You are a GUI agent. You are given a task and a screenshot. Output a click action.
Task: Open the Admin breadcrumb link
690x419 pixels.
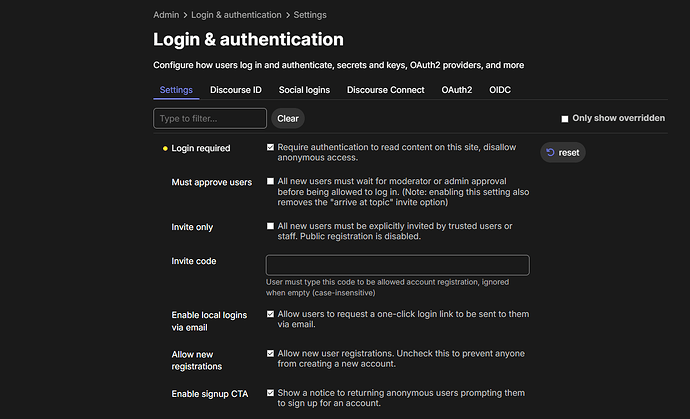(x=166, y=15)
